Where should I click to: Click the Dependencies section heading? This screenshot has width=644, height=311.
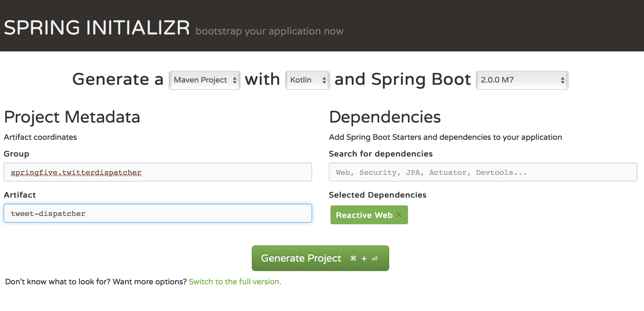[x=385, y=117]
